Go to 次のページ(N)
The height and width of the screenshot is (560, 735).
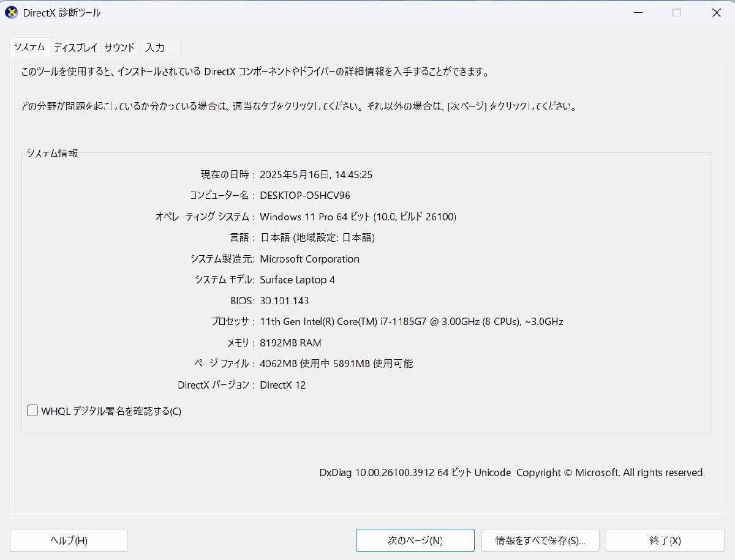[x=415, y=540]
